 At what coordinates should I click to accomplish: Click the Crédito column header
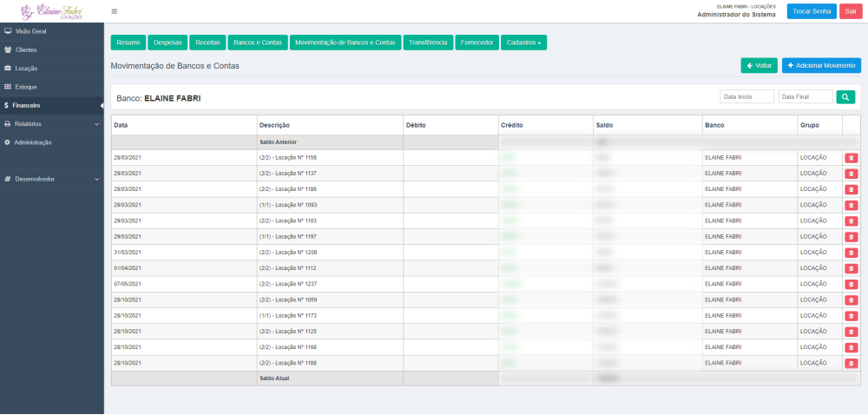pos(545,125)
